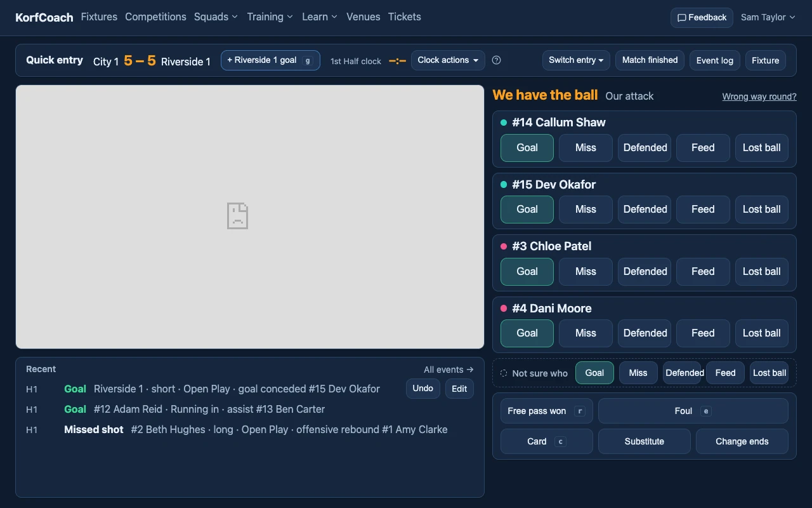This screenshot has height=508, width=812.
Task: Record a Foul
Action: pos(693,411)
